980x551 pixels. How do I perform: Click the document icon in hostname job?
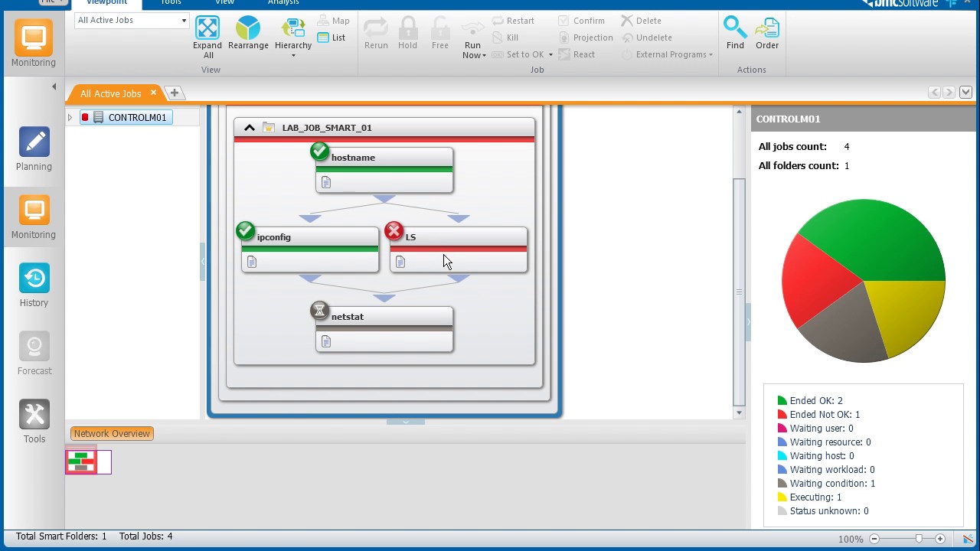(x=326, y=182)
